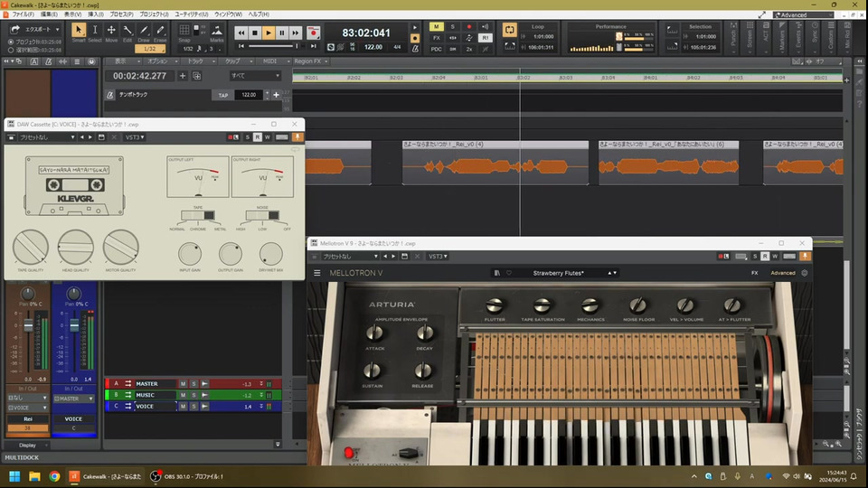This screenshot has height=488, width=868.
Task: Mute the MASTER bus
Action: (183, 383)
